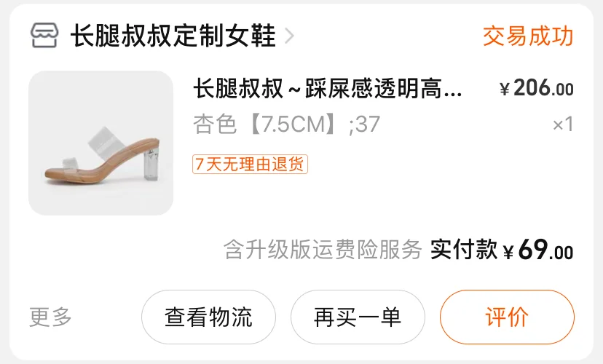Click 查看物流 button

pyautogui.click(x=208, y=317)
